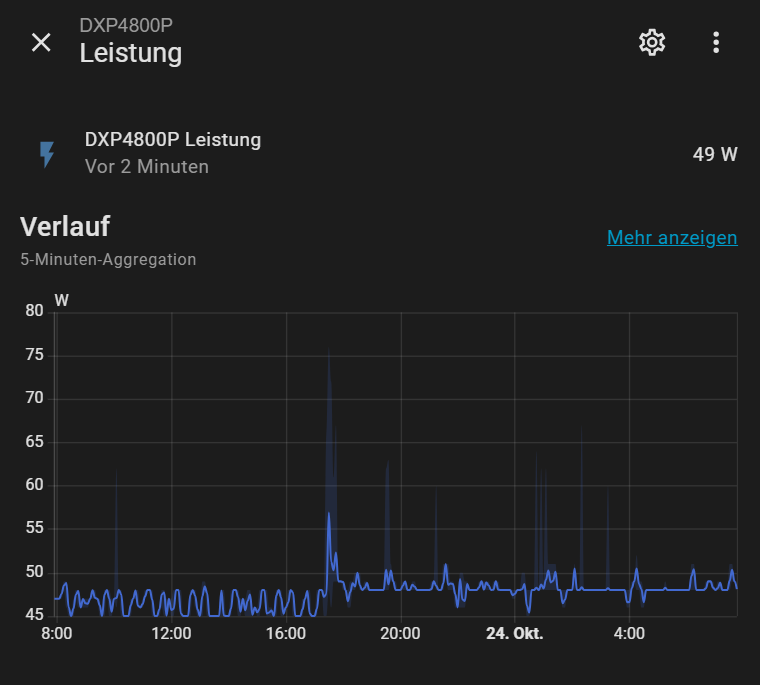Click the "Vor 2 Minuten" timestamp
Viewport: 760px width, 685px height.
coord(147,167)
